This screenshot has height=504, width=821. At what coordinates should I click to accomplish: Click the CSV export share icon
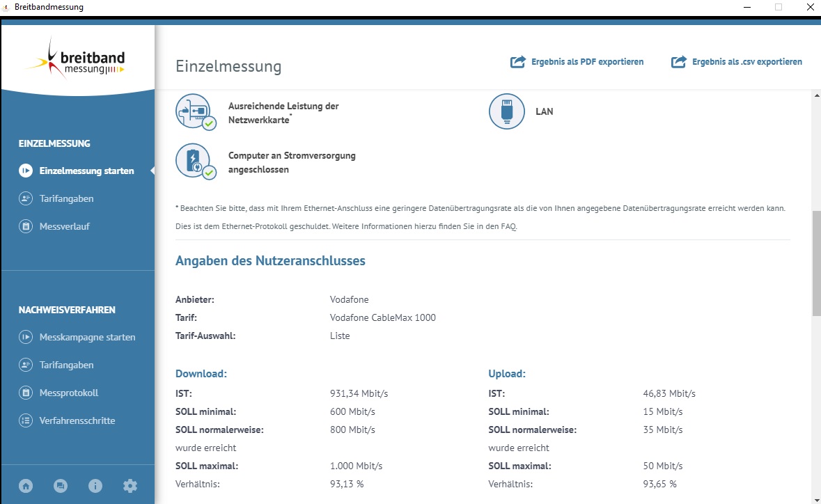click(x=678, y=61)
